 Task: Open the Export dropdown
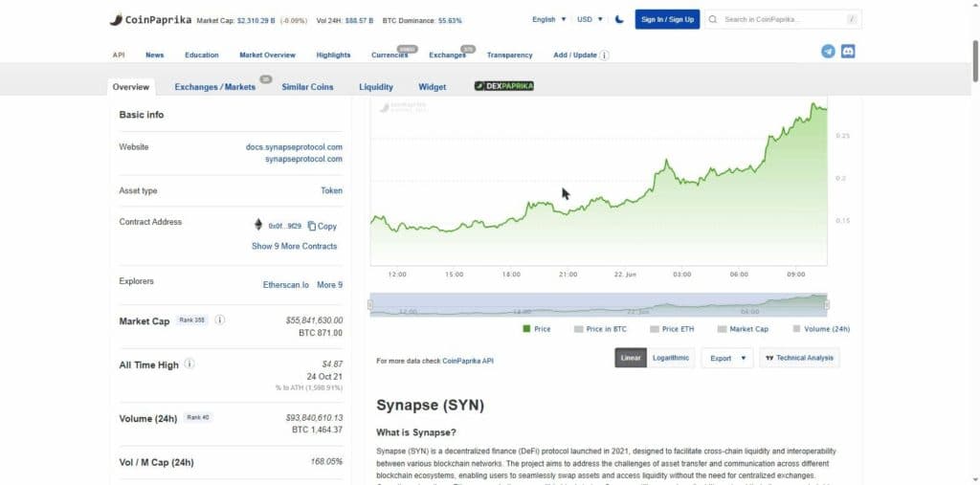click(x=727, y=358)
